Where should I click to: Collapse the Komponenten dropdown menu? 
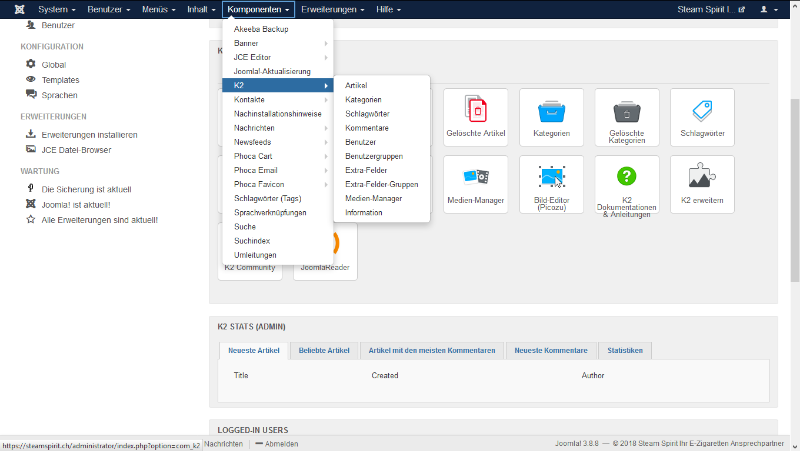pyautogui.click(x=258, y=9)
